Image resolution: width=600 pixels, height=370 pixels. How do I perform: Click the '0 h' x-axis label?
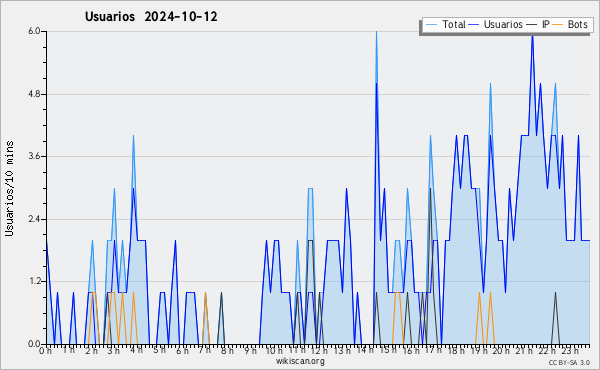[45, 351]
